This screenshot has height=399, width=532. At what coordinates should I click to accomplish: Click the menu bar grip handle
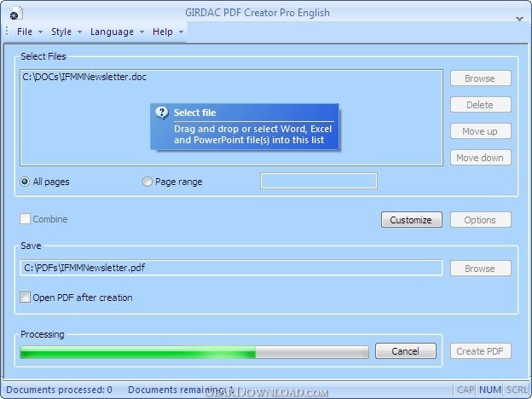pyautogui.click(x=7, y=32)
